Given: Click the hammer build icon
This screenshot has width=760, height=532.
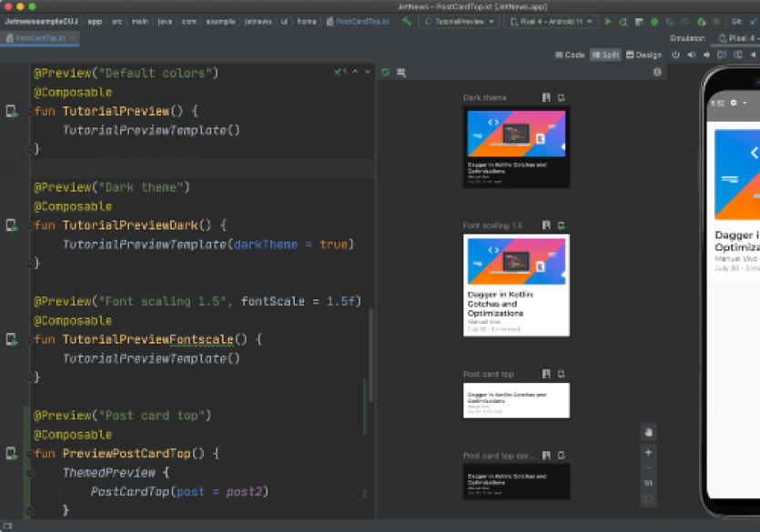Looking at the screenshot, I should pos(406,21).
